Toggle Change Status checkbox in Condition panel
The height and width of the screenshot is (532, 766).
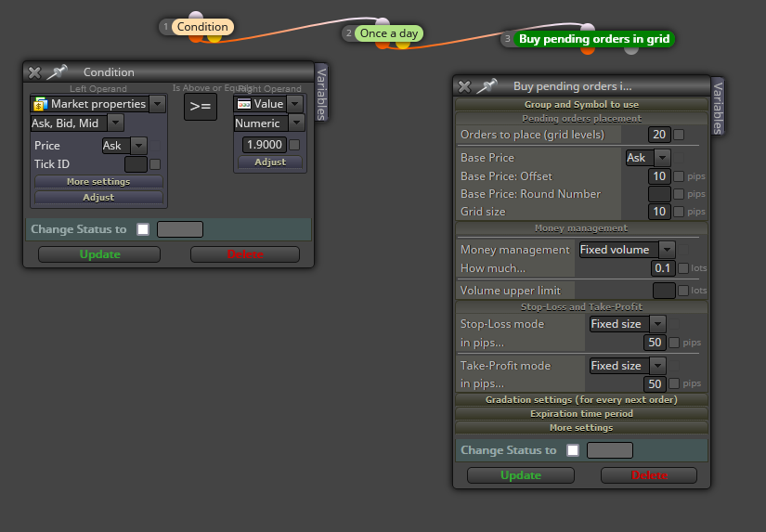pos(143,229)
